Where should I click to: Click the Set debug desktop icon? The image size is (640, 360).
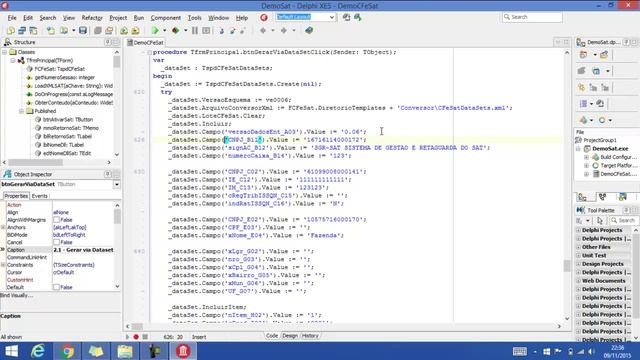[x=358, y=17]
